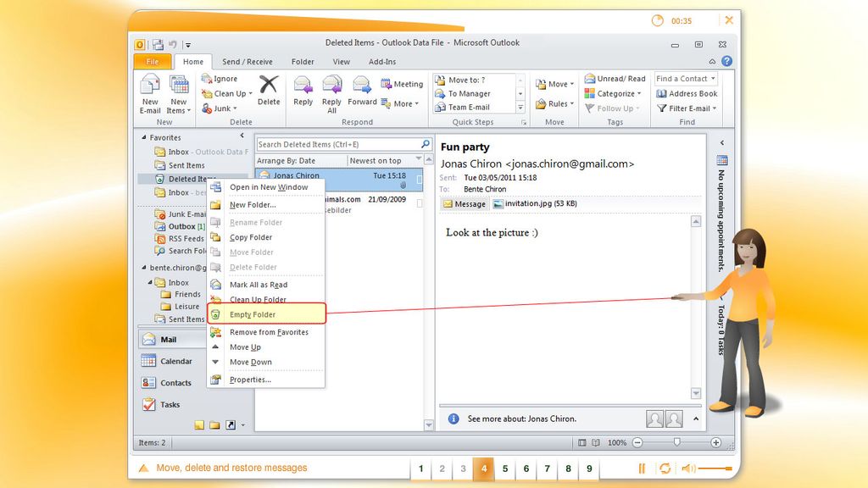The height and width of the screenshot is (488, 868).
Task: Expand the To-Do bar arrow
Action: click(x=722, y=142)
